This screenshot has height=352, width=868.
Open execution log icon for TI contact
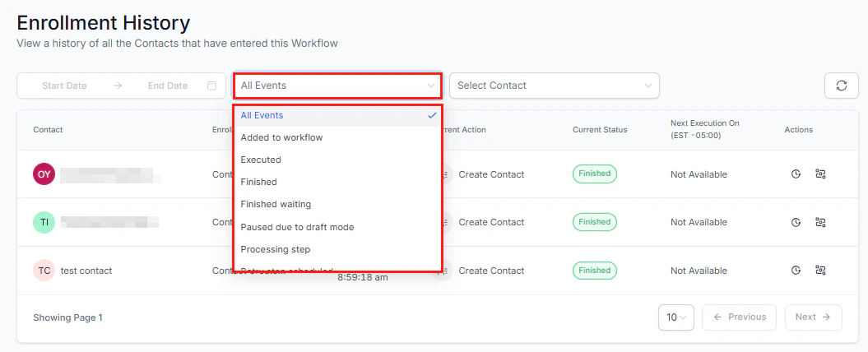tap(820, 222)
